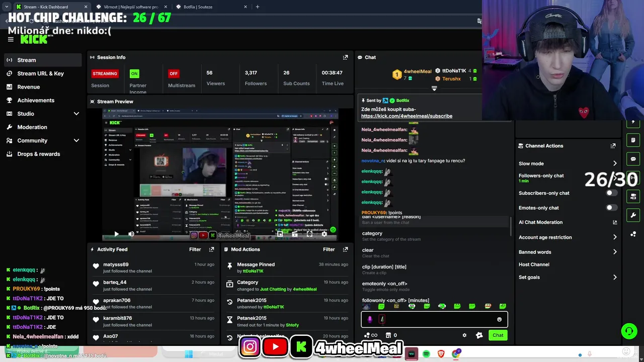Send message with the Chat button
Image resolution: width=644 pixels, height=362 pixels.
pos(498,335)
